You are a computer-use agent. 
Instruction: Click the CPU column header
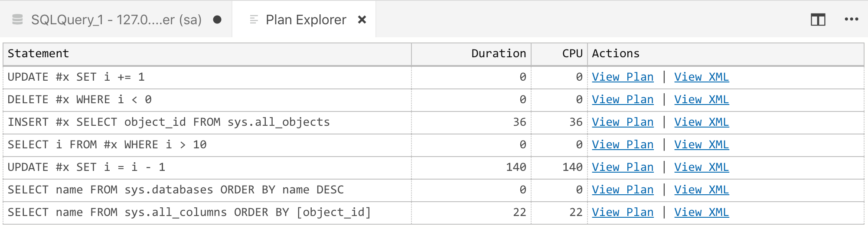(x=572, y=54)
